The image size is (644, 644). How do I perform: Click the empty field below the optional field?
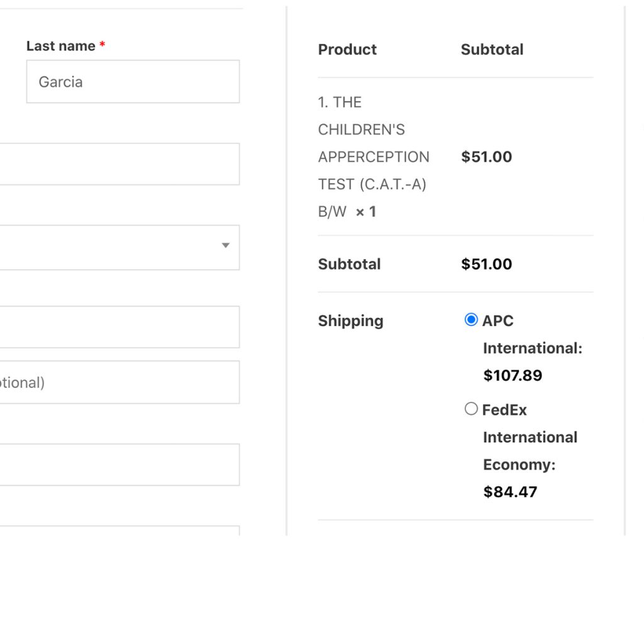tap(119, 465)
